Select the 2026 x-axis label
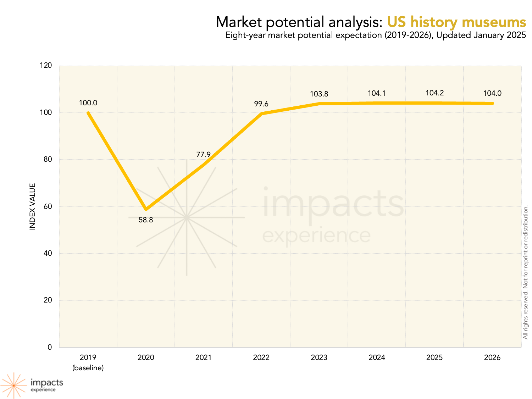 492,358
